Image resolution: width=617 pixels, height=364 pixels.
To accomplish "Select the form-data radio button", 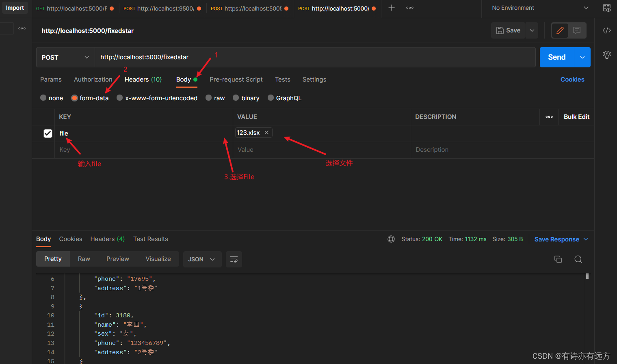I will tap(74, 98).
